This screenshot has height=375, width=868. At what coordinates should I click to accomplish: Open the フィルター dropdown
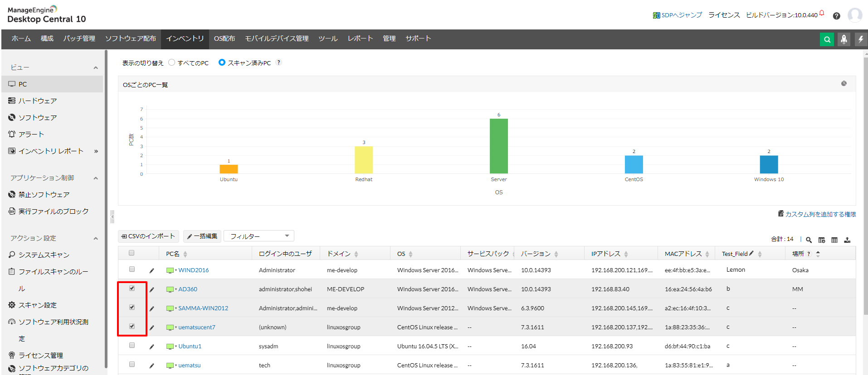[259, 236]
